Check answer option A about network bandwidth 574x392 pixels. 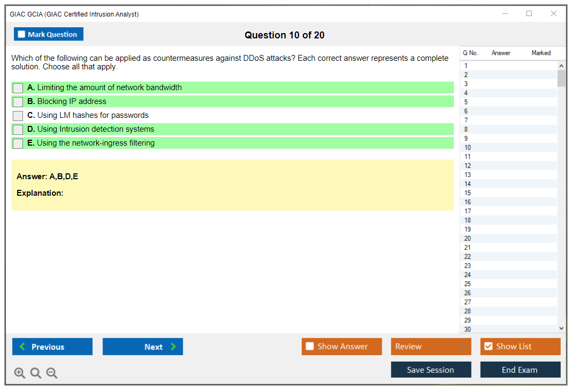(x=18, y=88)
